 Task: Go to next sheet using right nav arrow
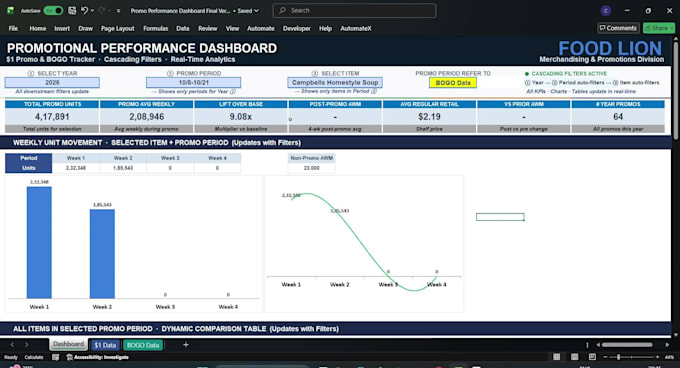pyautogui.click(x=26, y=345)
